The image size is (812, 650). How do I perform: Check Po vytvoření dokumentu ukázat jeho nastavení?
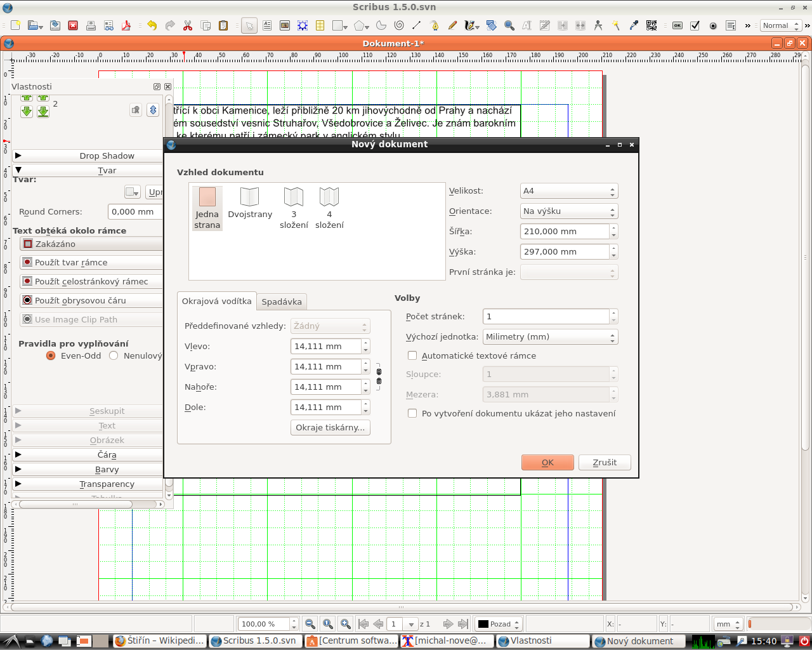coord(412,413)
